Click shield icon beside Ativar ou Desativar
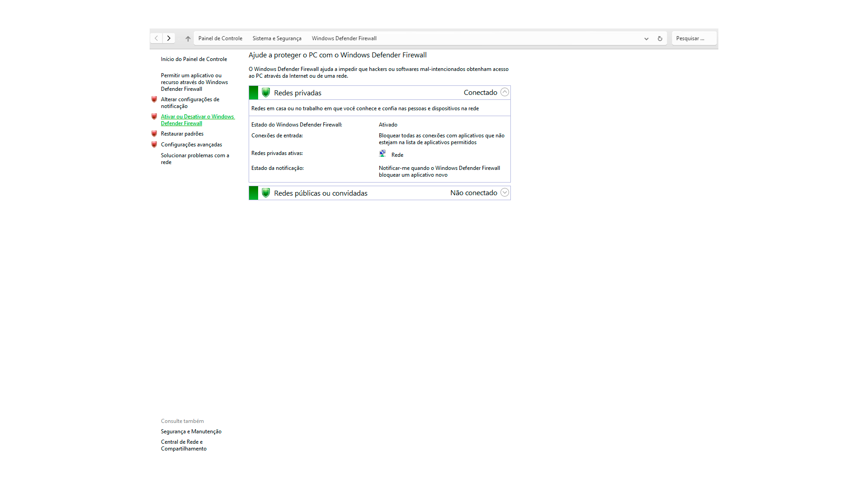868x488 pixels. [x=154, y=117]
